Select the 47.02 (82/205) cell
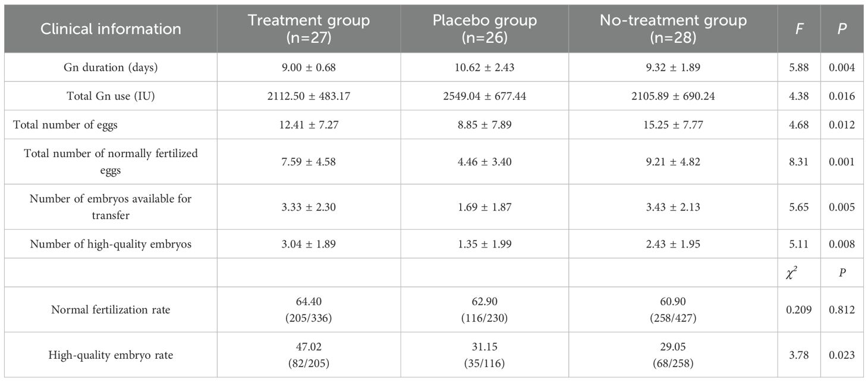 pyautogui.click(x=309, y=355)
